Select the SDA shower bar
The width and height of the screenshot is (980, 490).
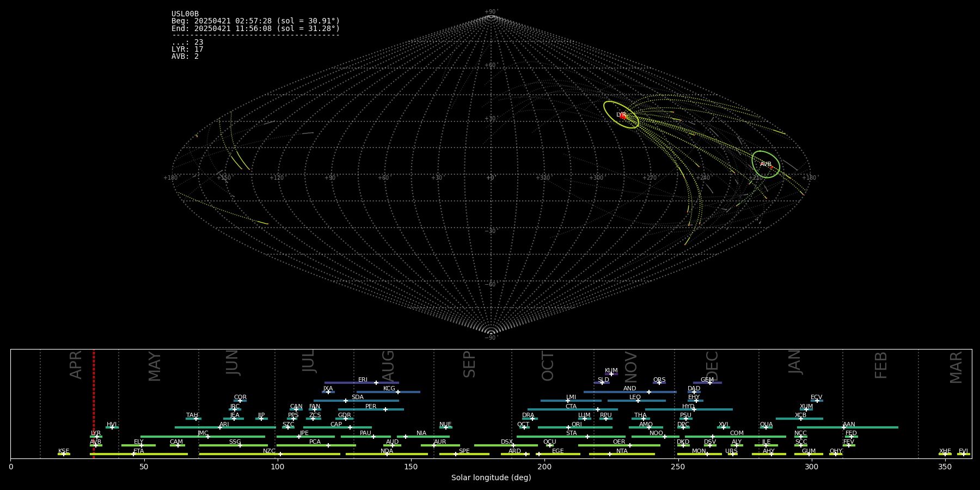[356, 401]
